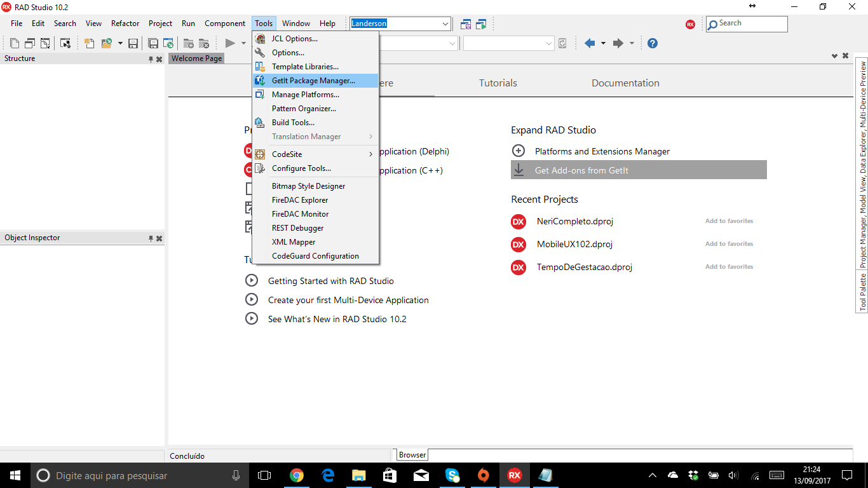The height and width of the screenshot is (488, 868).
Task: Select Template Libraries menu item
Action: (316, 67)
